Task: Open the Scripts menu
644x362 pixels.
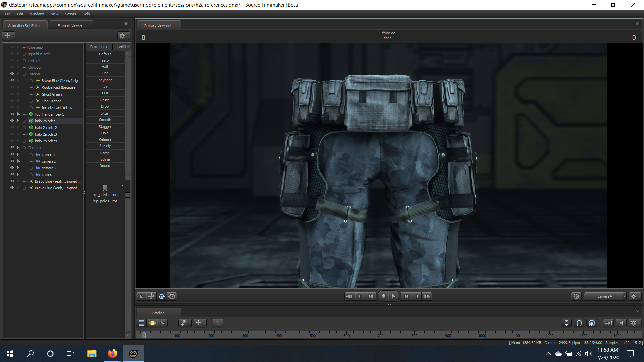Action: (70, 14)
